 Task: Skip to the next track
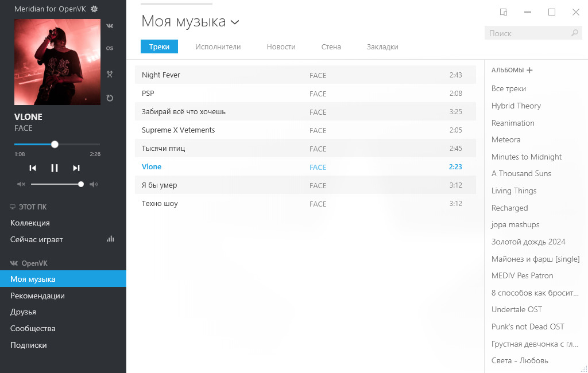[x=76, y=168]
